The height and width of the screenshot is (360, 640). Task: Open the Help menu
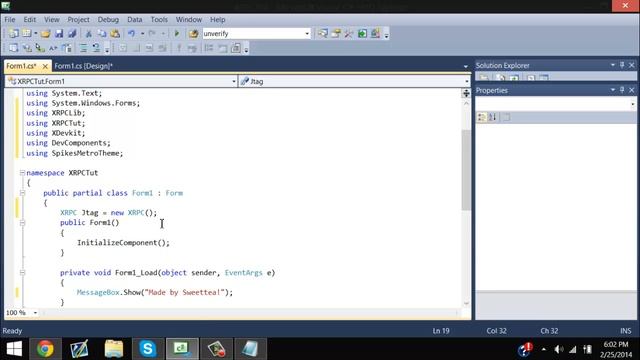[x=218, y=20]
